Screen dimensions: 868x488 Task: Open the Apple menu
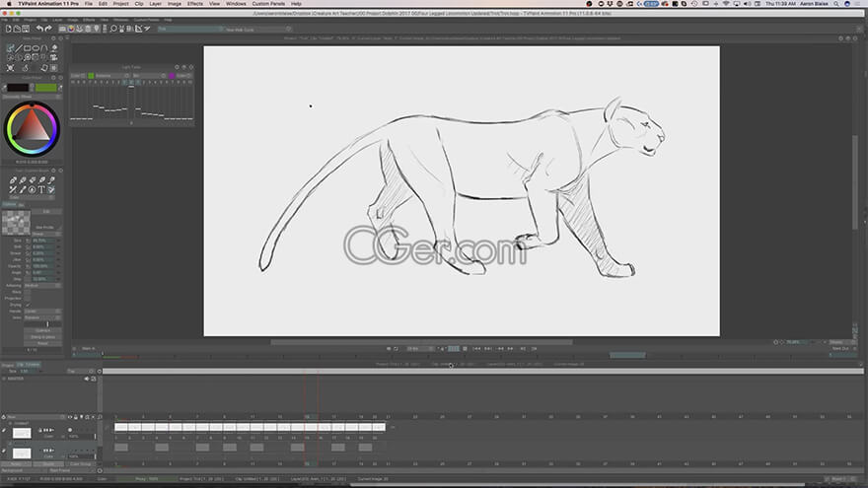coord(9,4)
